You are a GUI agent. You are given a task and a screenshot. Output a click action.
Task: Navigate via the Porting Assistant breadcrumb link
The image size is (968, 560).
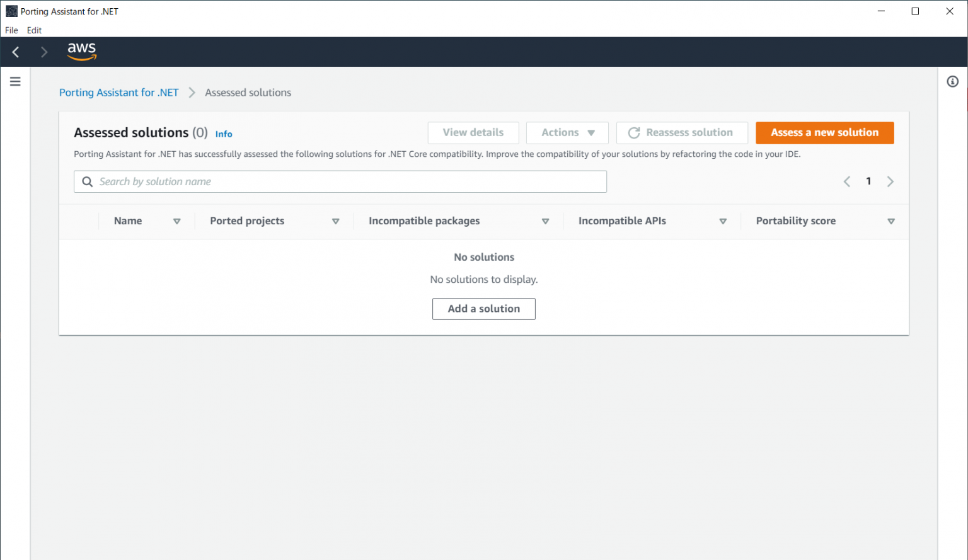click(118, 92)
